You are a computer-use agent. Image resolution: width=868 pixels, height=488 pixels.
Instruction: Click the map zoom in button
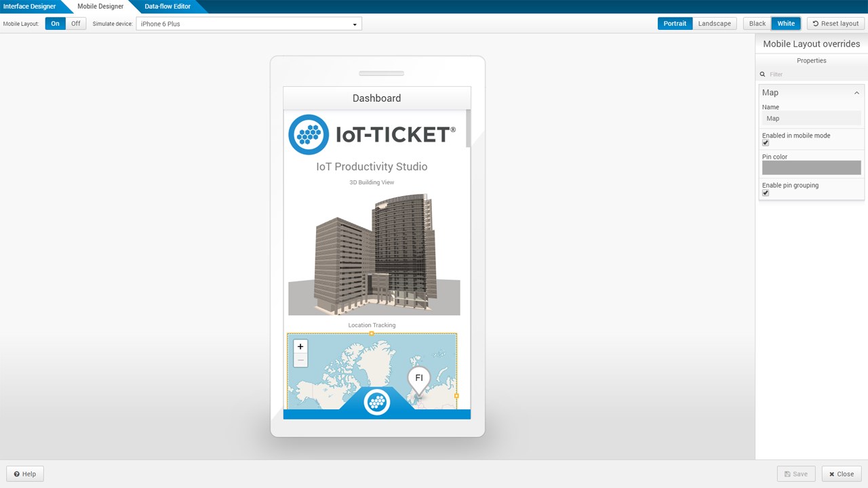(x=300, y=346)
